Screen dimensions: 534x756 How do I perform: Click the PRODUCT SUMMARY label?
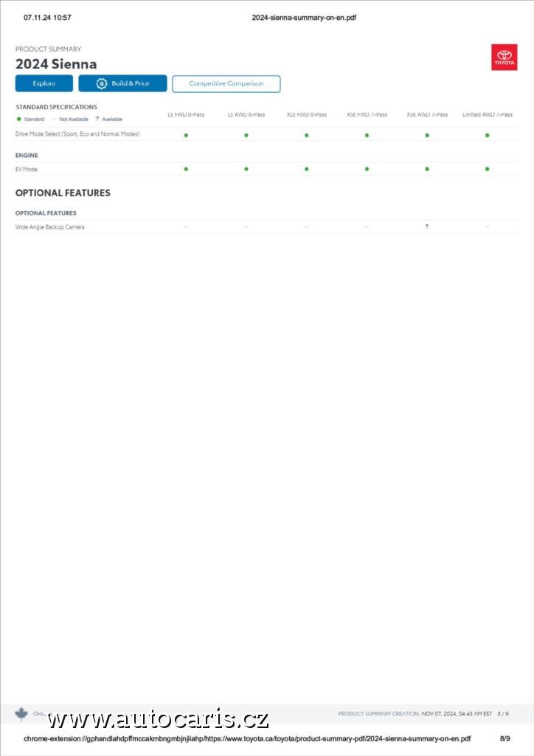48,49
